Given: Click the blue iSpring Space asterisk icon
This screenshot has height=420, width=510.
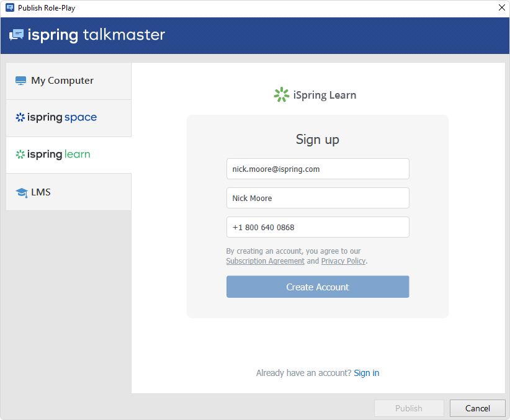Looking at the screenshot, I should click(20, 117).
